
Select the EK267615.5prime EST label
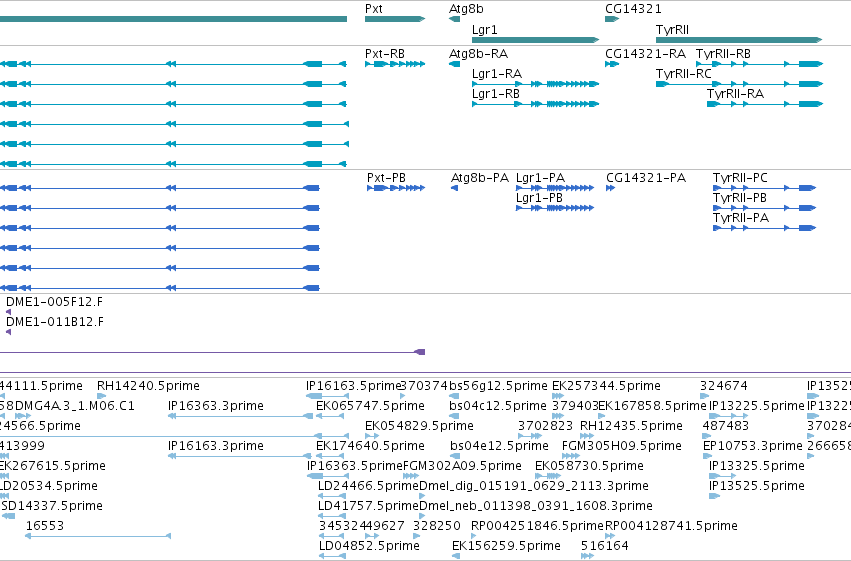52,466
